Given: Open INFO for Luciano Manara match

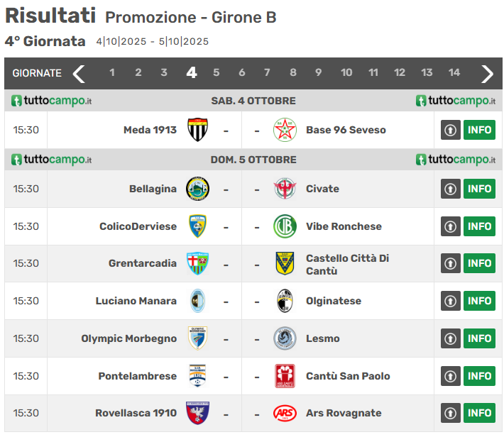Looking at the screenshot, I should [x=479, y=301].
